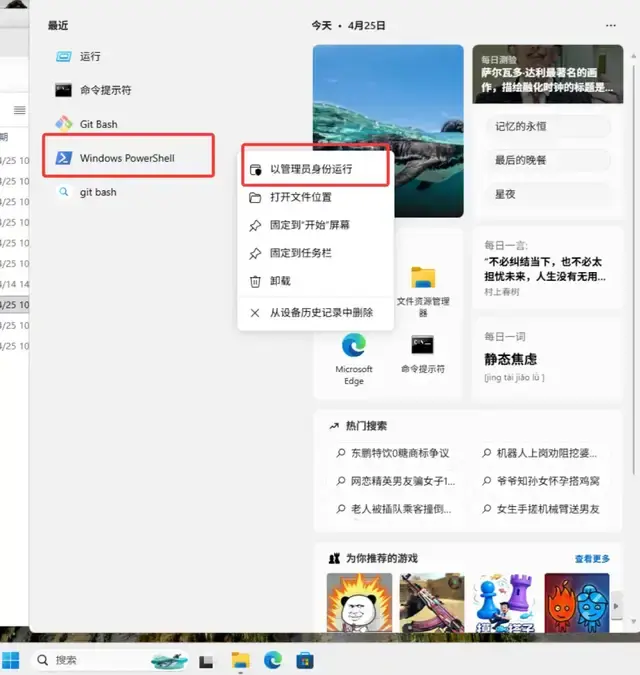The image size is (640, 675).
Task: Open the three-dot more options menu
Action: tap(610, 25)
